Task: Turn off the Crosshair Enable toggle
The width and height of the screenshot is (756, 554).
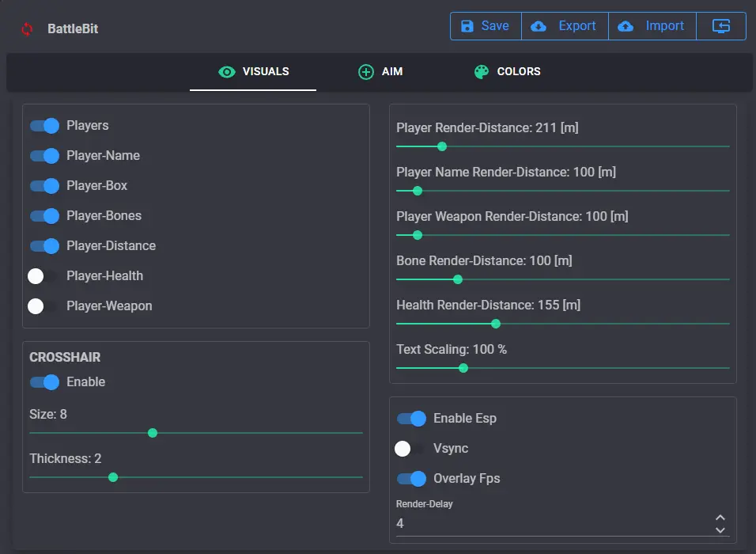Action: [45, 382]
